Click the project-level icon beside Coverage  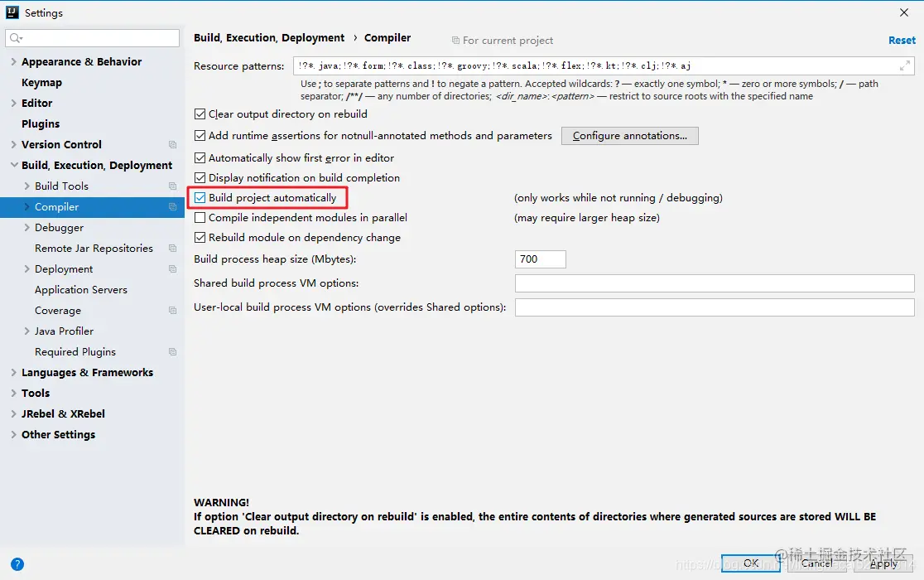(x=173, y=310)
